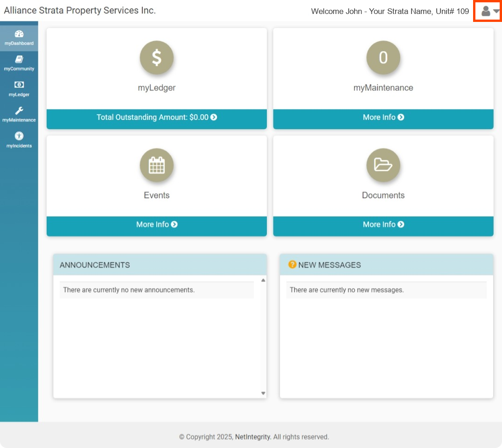Click More Info under myMaintenance
Image resolution: width=502 pixels, height=448 pixels.
(383, 117)
